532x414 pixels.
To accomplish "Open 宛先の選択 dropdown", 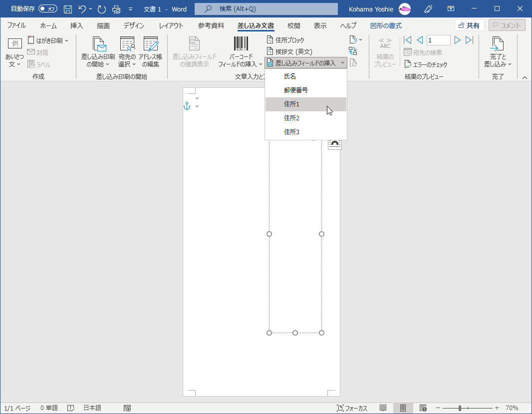I will click(127, 52).
